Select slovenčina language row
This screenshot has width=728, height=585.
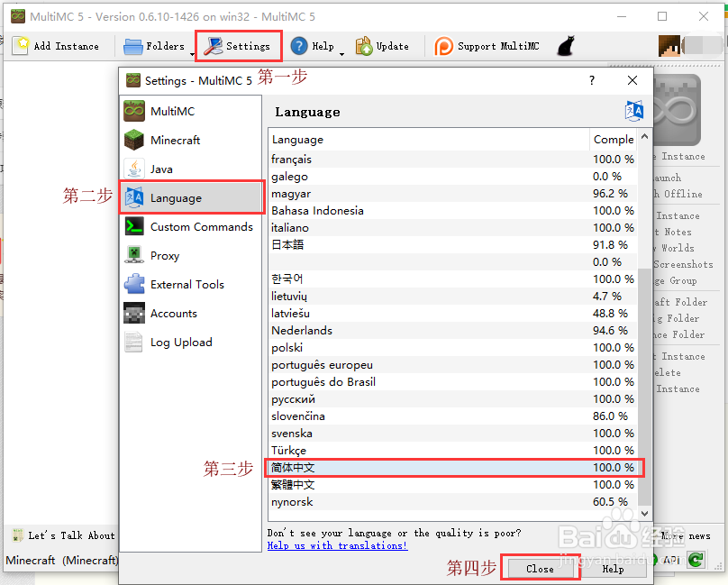click(x=452, y=416)
